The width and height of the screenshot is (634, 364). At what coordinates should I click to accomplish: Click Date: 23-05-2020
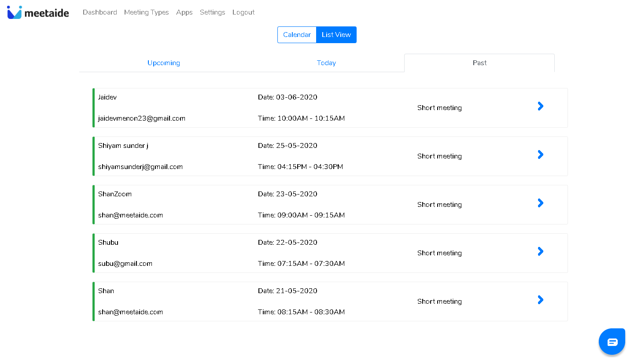pos(288,194)
